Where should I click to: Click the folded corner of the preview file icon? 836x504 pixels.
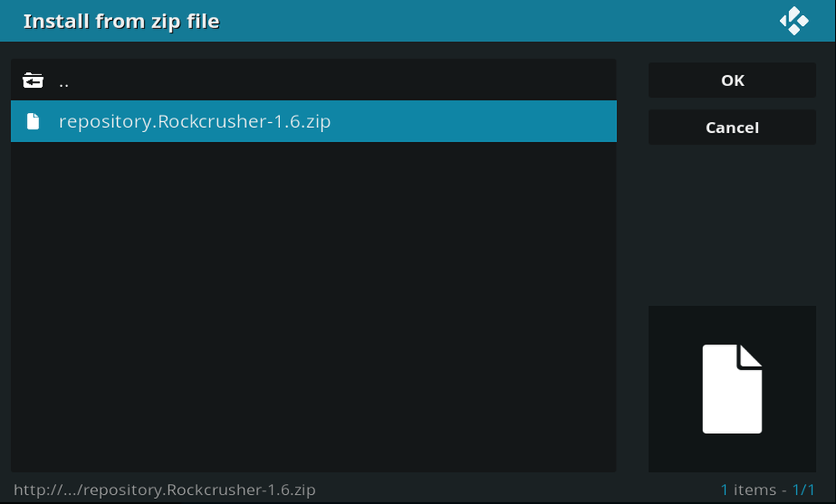750,356
